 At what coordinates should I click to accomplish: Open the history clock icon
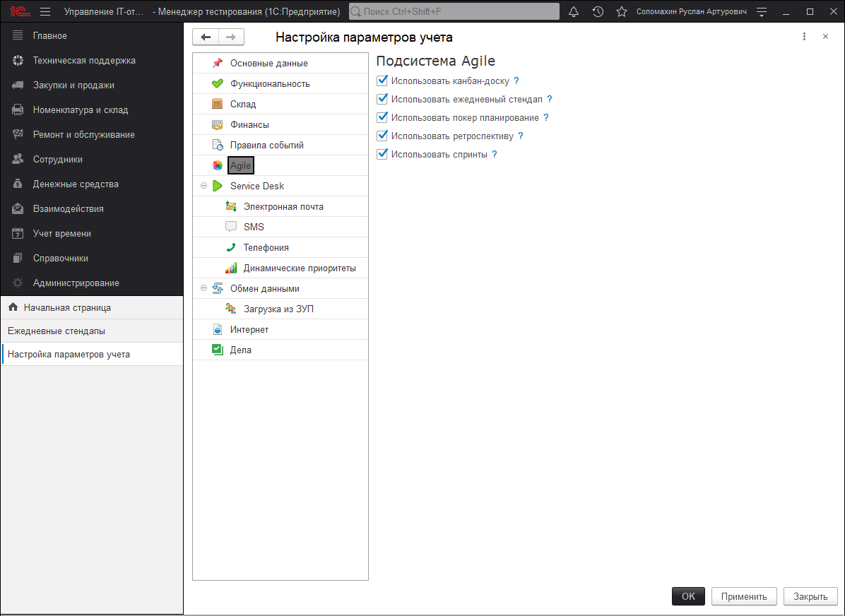tap(598, 12)
